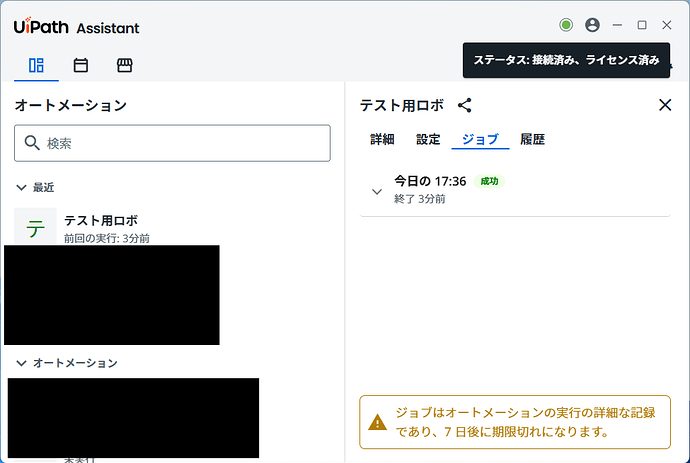Open the Marketplace store tab icon
This screenshot has width=690, height=463.
point(125,65)
